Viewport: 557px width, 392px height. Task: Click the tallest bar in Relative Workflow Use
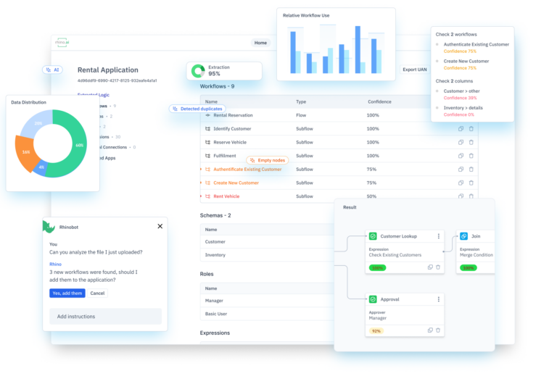(x=358, y=50)
